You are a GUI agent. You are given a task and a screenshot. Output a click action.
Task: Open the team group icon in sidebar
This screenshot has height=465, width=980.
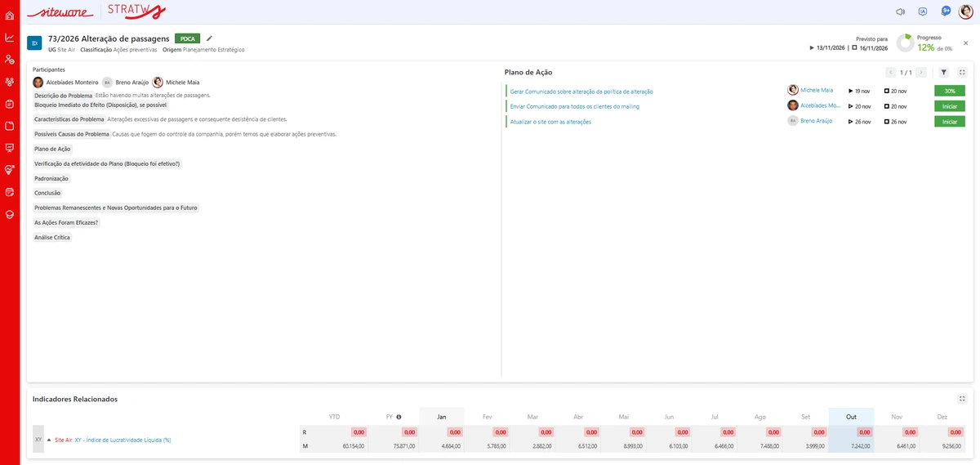point(10,82)
